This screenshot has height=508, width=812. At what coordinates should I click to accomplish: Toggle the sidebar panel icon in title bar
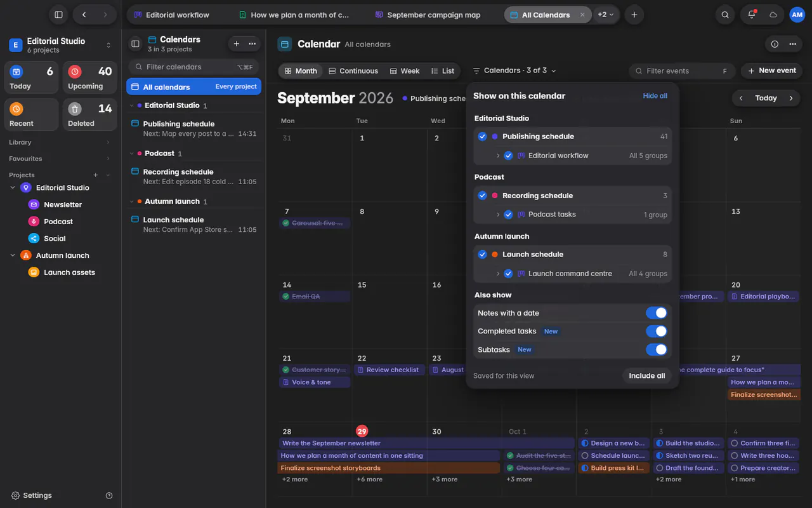(58, 15)
